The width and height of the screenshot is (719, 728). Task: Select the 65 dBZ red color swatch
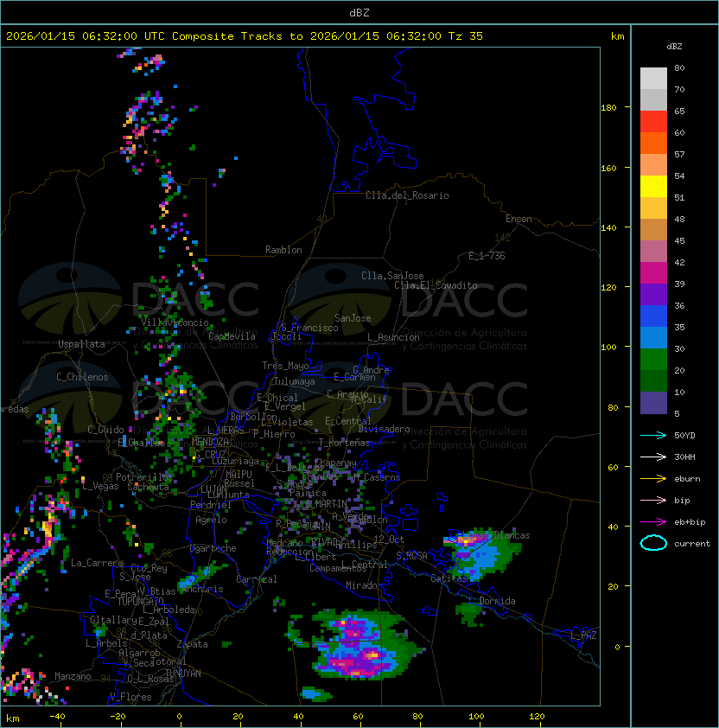653,121
